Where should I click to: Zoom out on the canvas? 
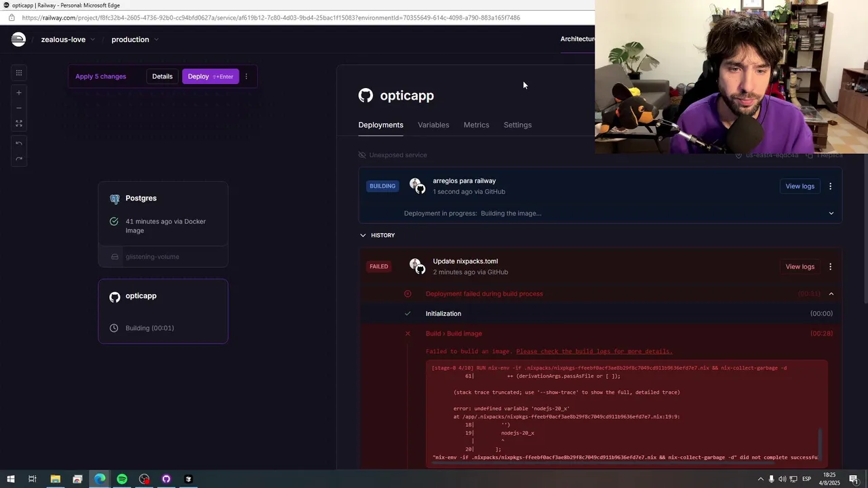(x=19, y=108)
